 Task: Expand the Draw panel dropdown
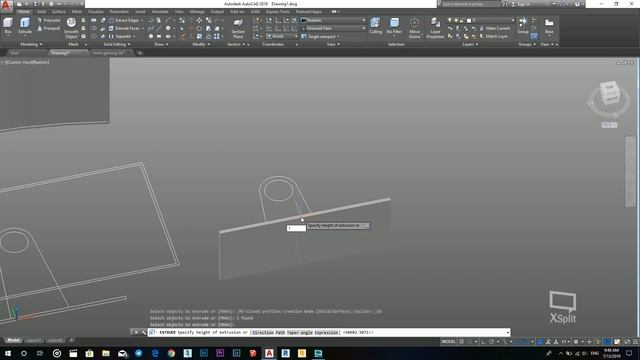[161, 44]
